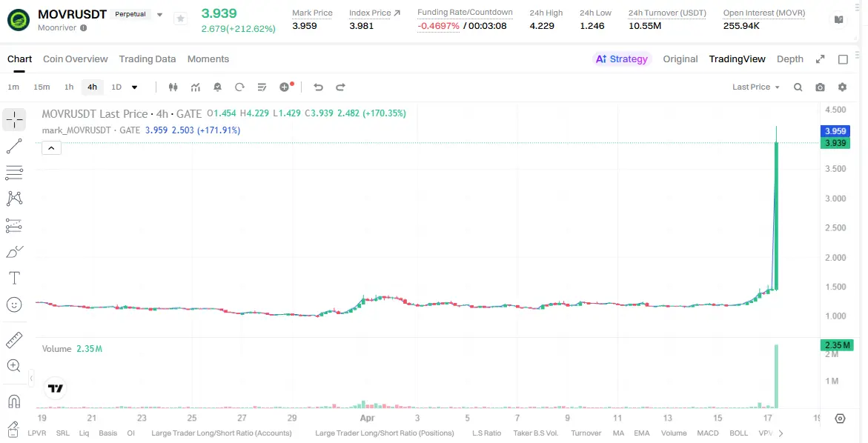
Task: Click the replay circular arrow icon
Action: point(239,87)
